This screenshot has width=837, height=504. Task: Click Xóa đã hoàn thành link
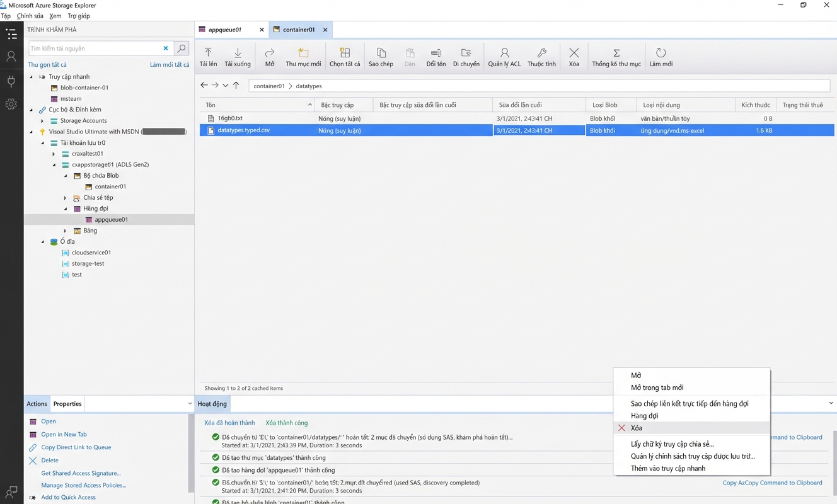point(229,423)
